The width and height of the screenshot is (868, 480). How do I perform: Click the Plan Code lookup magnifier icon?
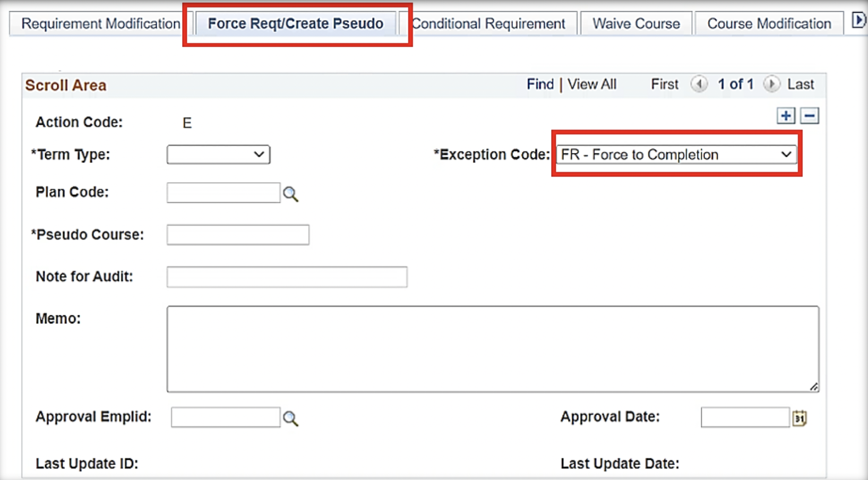point(290,194)
